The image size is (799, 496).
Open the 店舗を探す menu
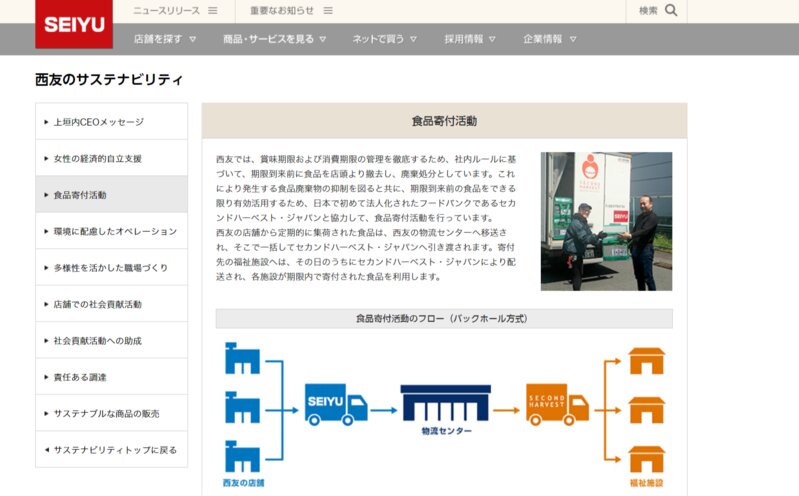[x=158, y=39]
